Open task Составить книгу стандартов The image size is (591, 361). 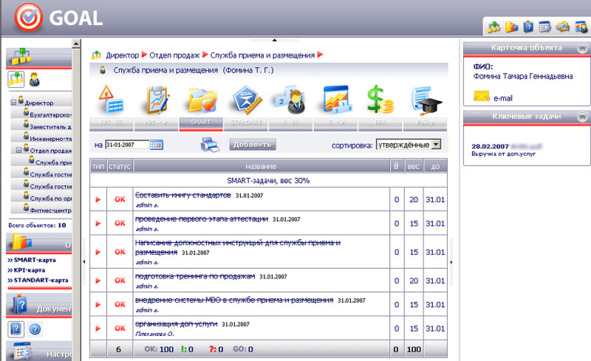click(x=183, y=195)
